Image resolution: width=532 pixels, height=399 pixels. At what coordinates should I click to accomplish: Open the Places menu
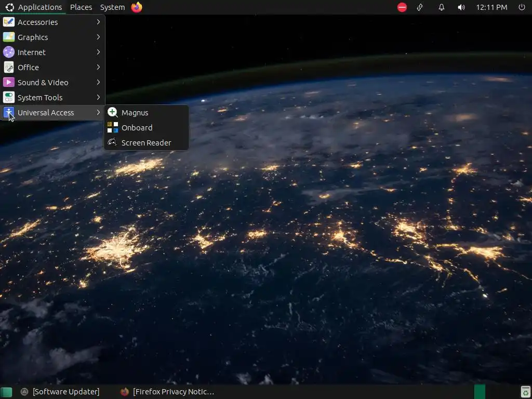click(81, 7)
